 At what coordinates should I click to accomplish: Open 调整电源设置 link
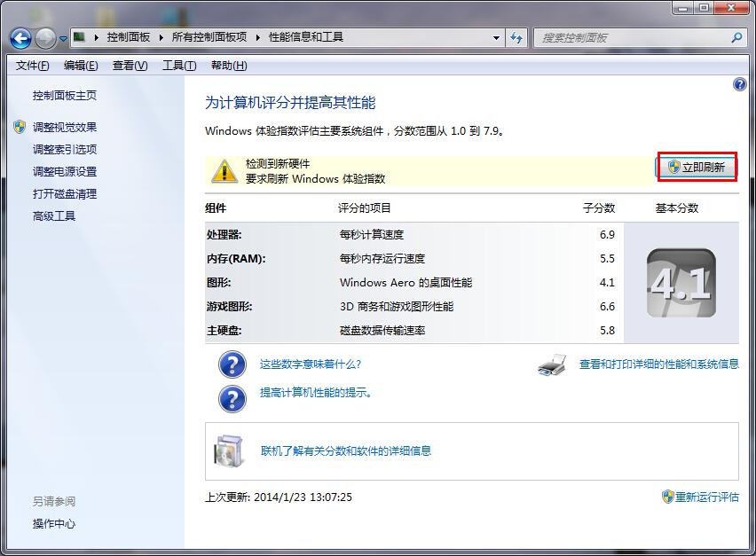(x=65, y=171)
